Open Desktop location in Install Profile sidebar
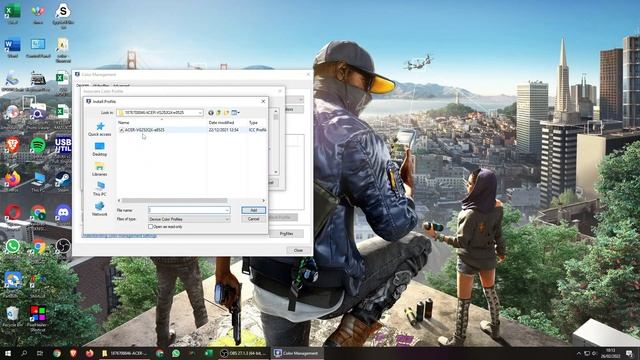Screen dimensions: 640x360 click(x=100, y=149)
